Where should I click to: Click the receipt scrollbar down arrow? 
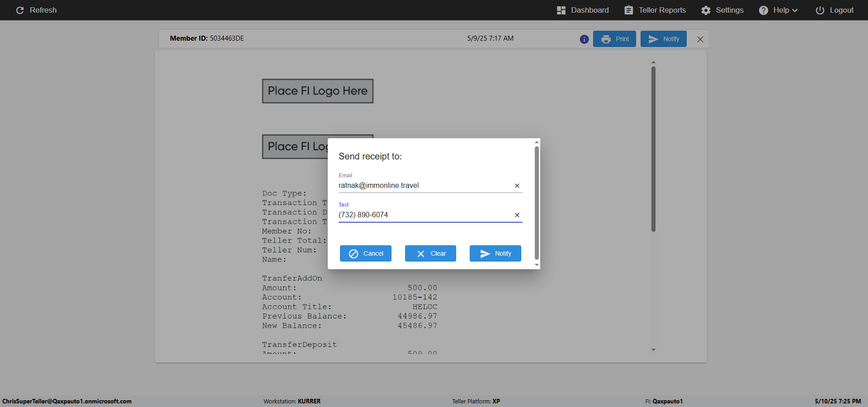(653, 350)
